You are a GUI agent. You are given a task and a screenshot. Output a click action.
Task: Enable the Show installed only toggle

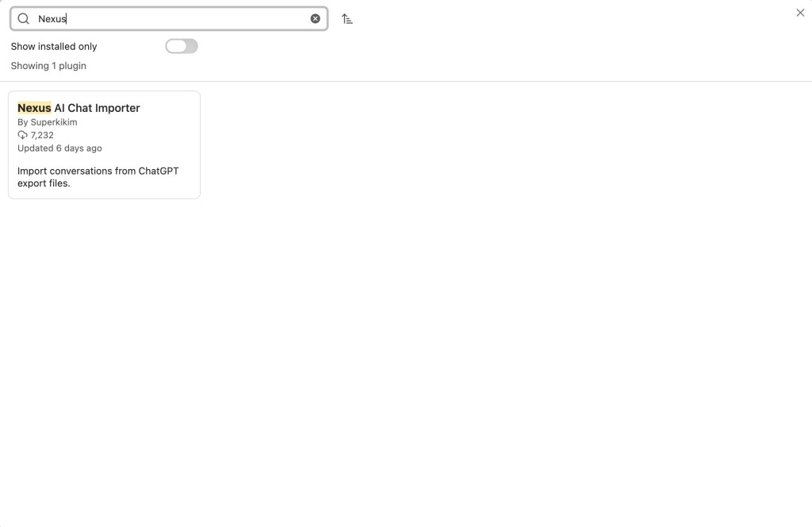pos(182,46)
